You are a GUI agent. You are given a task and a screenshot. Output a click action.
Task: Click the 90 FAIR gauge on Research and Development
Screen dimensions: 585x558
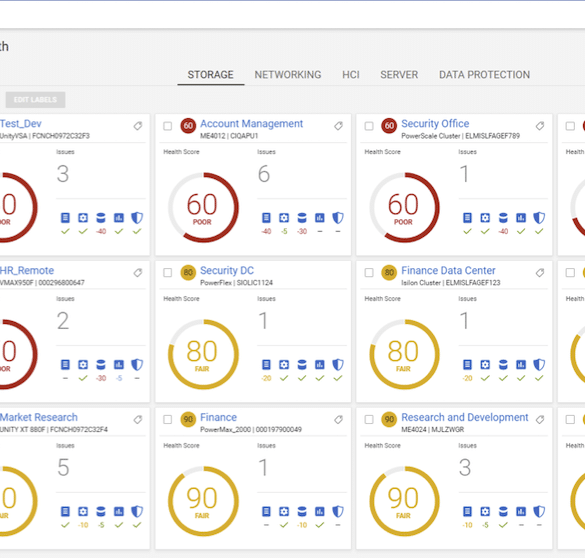404,501
